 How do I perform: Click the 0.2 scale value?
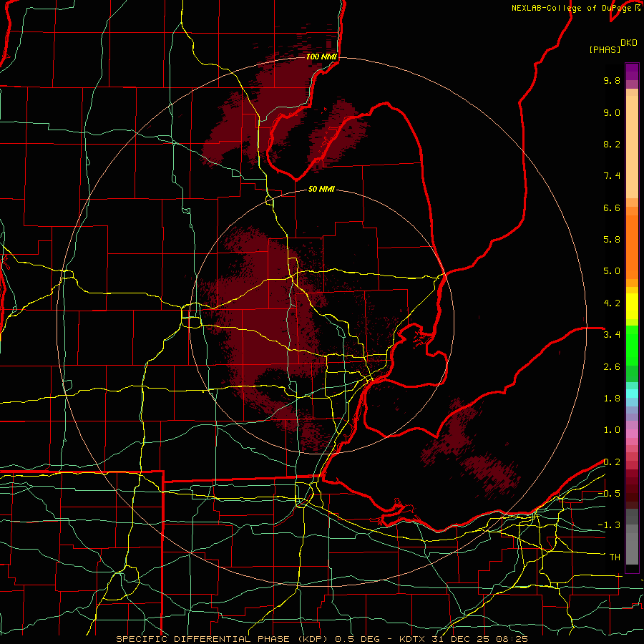612,462
